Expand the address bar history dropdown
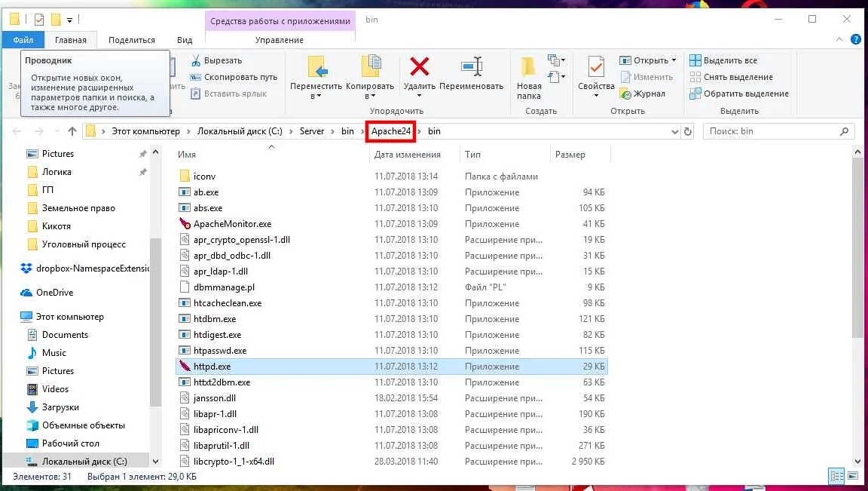The width and height of the screenshot is (868, 491). click(674, 131)
